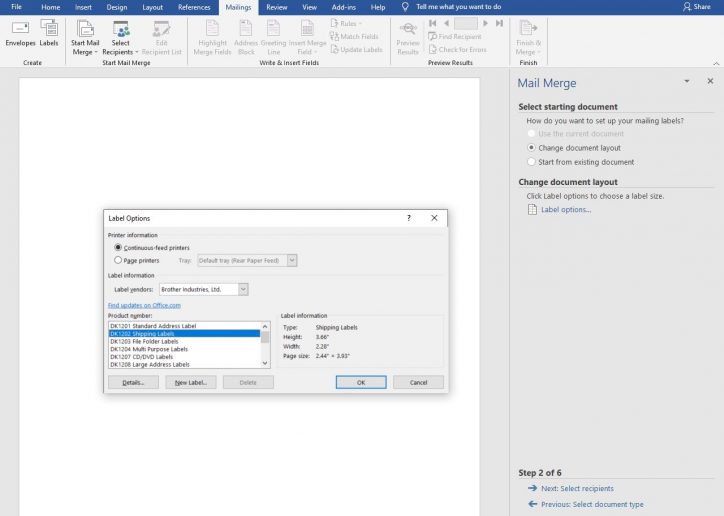Choose Start from existing document option
Screen dimensions: 724x516
pyautogui.click(x=531, y=162)
